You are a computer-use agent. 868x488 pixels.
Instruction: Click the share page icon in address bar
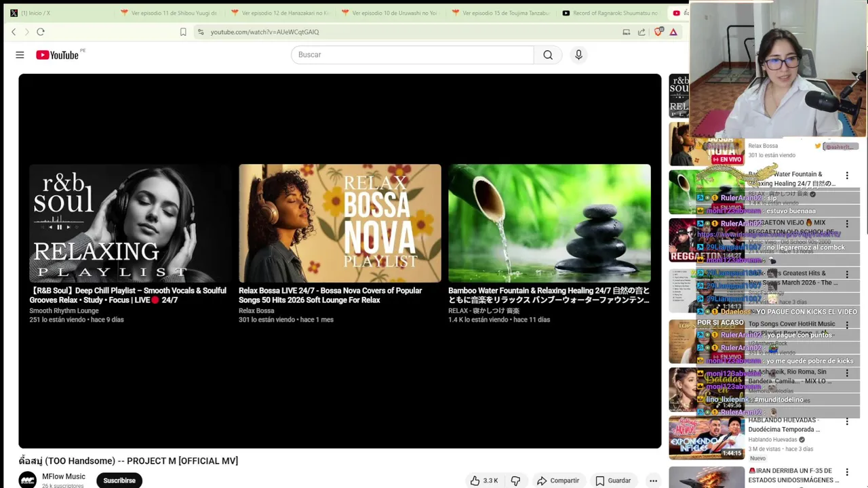click(x=642, y=32)
